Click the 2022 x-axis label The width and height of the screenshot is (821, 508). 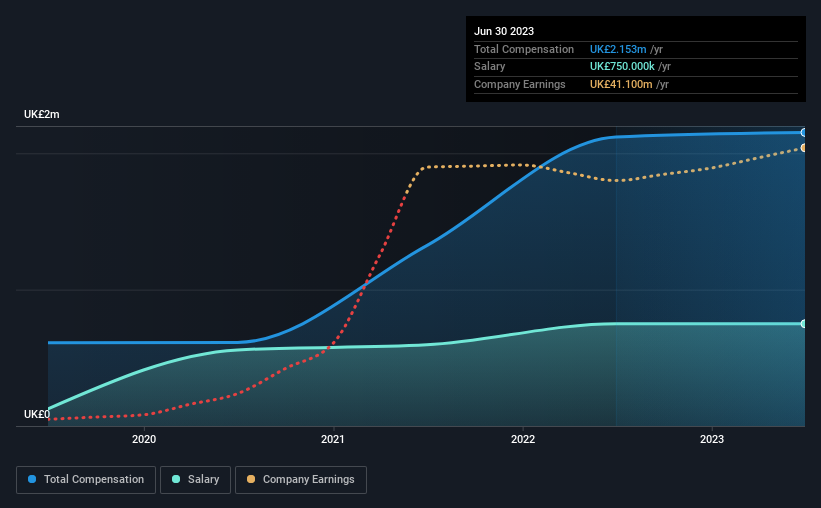click(x=523, y=439)
